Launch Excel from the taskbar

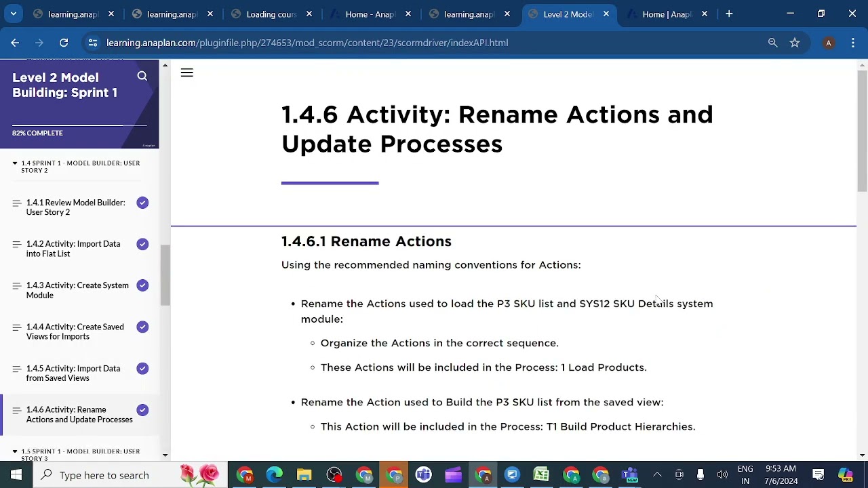pos(541,475)
